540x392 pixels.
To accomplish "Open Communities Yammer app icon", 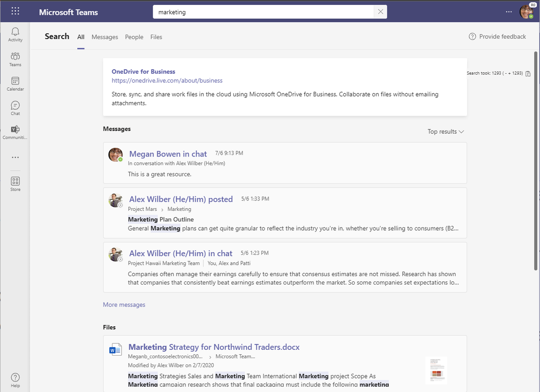I will coord(15,132).
